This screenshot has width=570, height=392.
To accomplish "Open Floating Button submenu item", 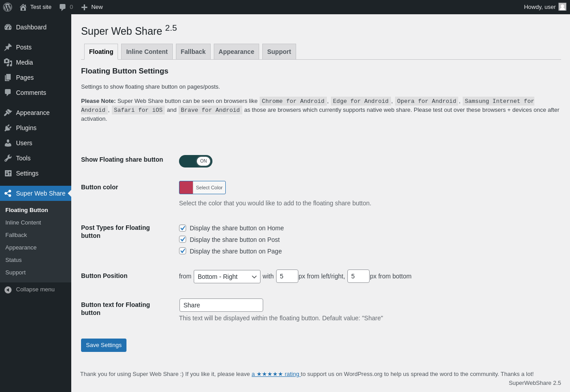I will click(x=27, y=210).
